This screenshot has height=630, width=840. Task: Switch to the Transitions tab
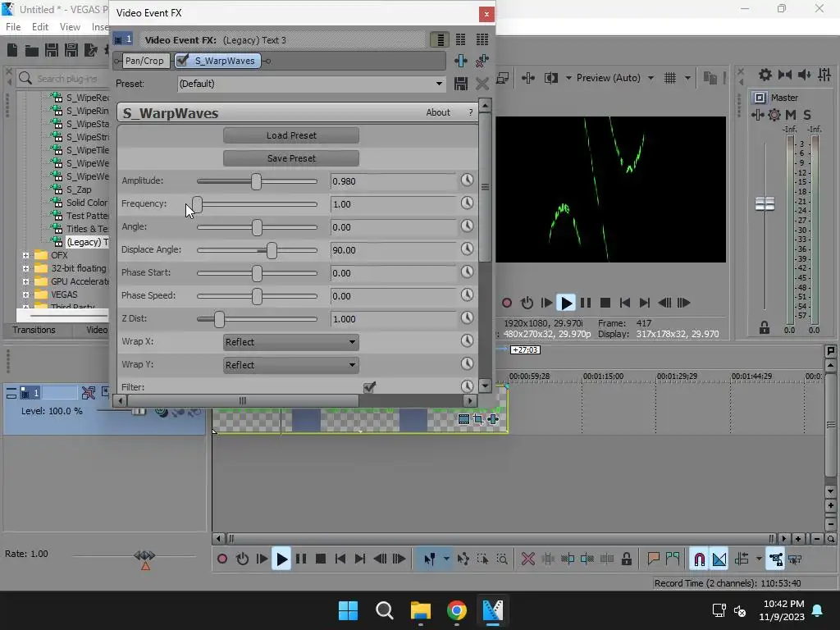(x=34, y=330)
